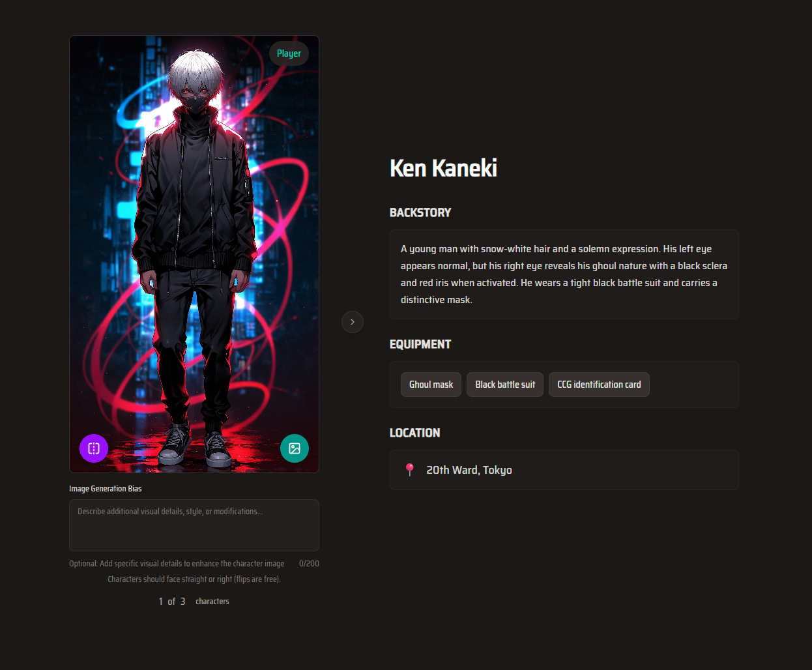This screenshot has height=670, width=812.
Task: Click the BACKSTORY section heading
Action: click(x=420, y=212)
